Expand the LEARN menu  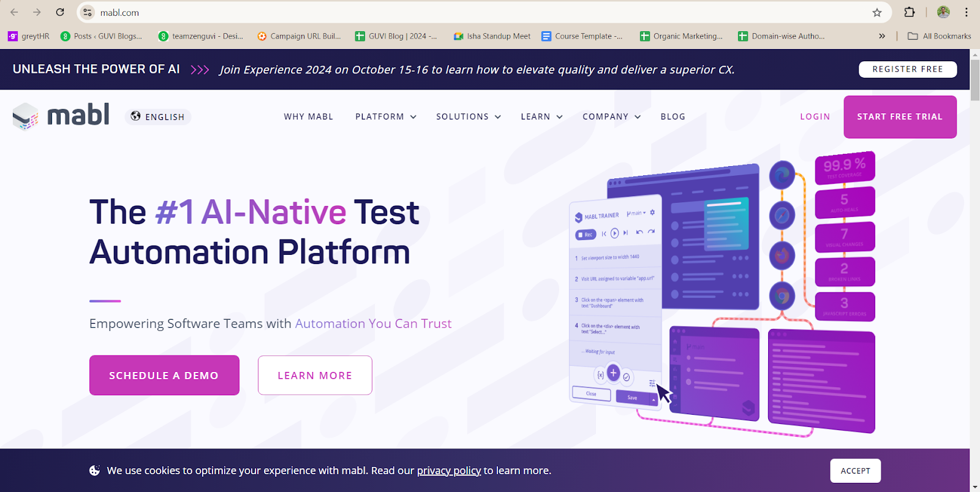(542, 116)
